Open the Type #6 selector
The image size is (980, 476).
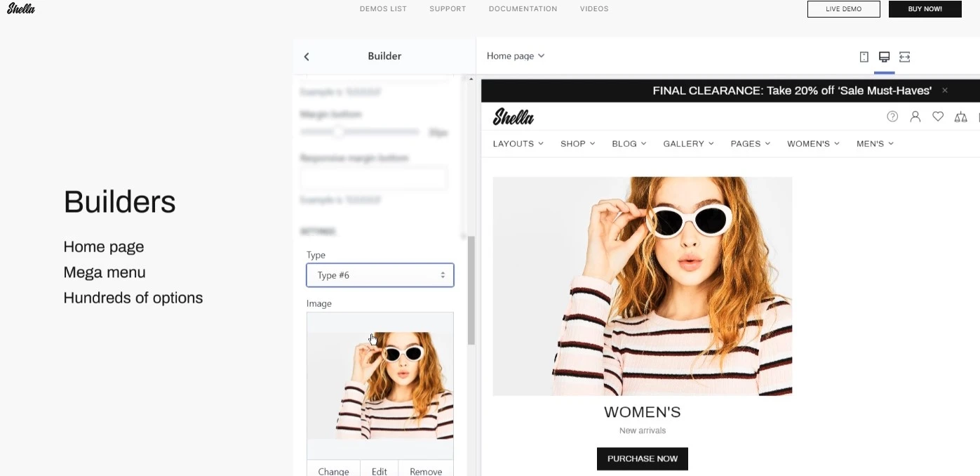[380, 275]
